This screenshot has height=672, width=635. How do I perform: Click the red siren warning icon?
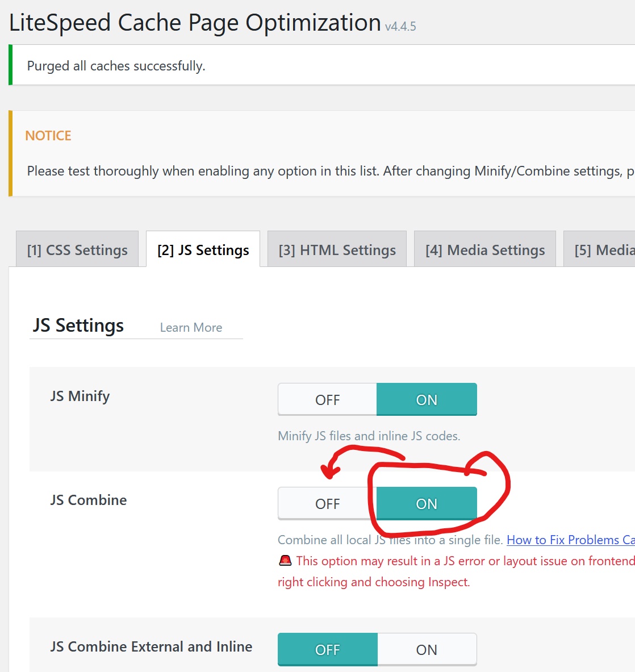(285, 560)
